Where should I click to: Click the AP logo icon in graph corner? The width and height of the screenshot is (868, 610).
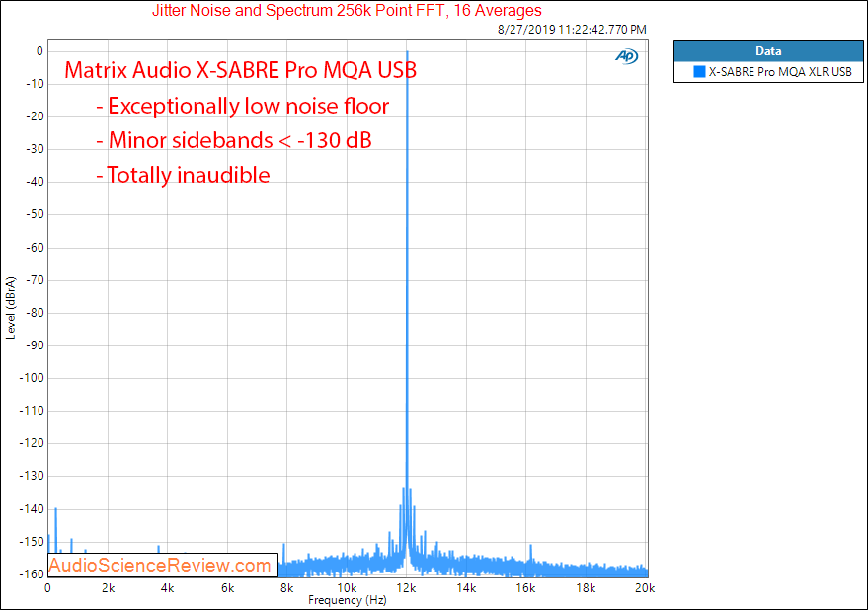pyautogui.click(x=626, y=56)
